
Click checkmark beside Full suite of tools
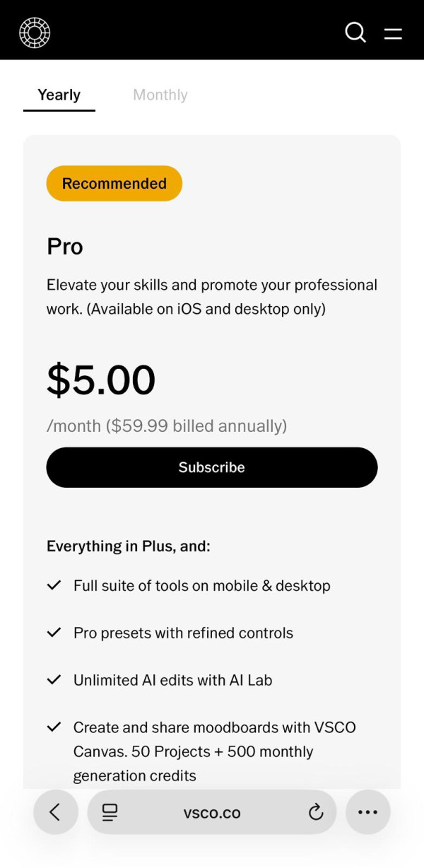tap(54, 585)
